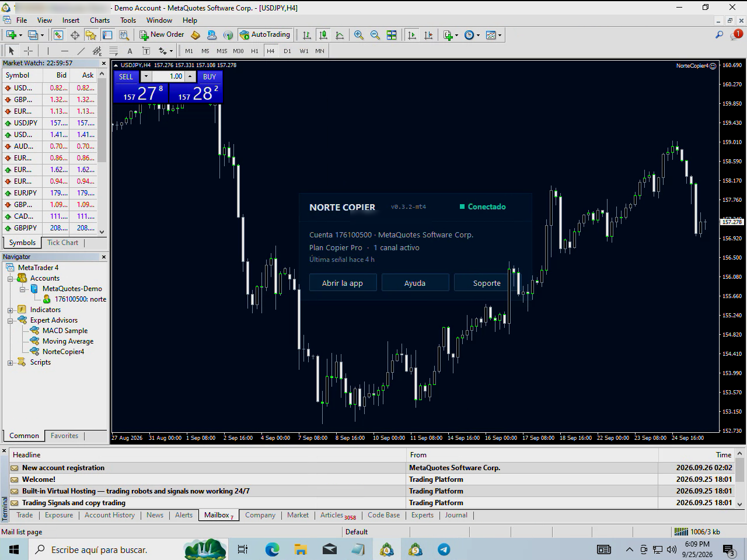Open the signals radio-wave icon
The image size is (747, 560).
228,35
